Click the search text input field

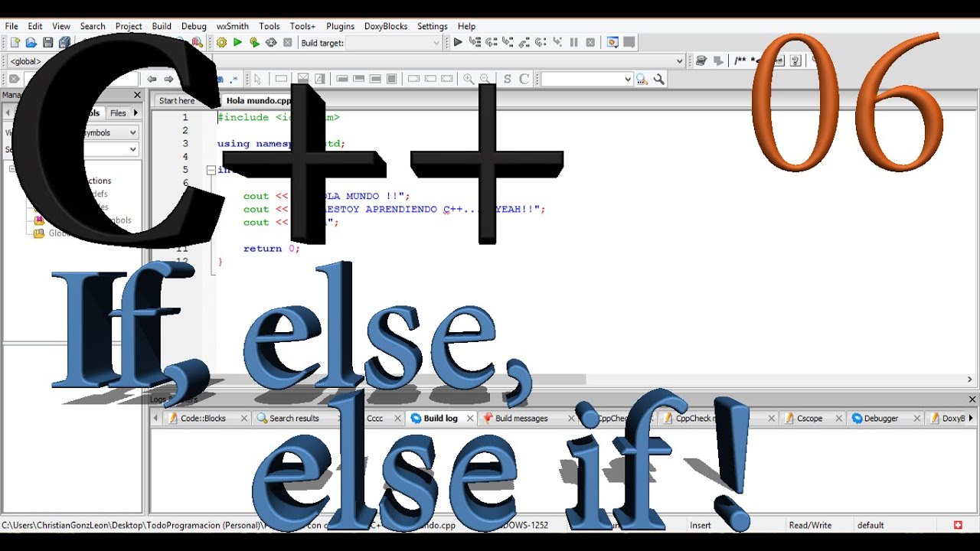click(582, 79)
